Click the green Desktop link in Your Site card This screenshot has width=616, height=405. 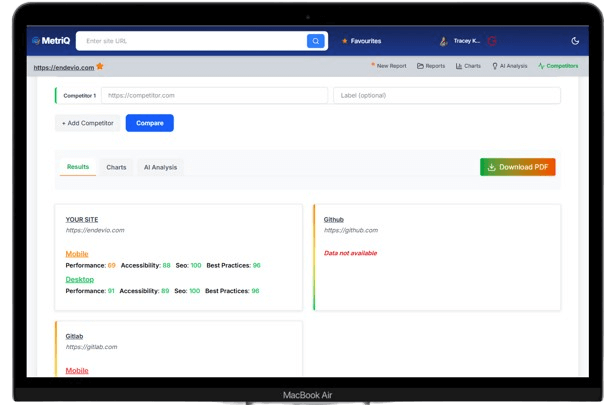[80, 279]
